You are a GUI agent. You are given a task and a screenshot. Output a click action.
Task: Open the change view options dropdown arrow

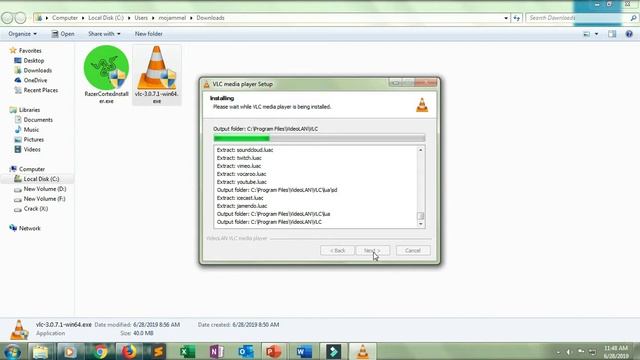(596, 34)
